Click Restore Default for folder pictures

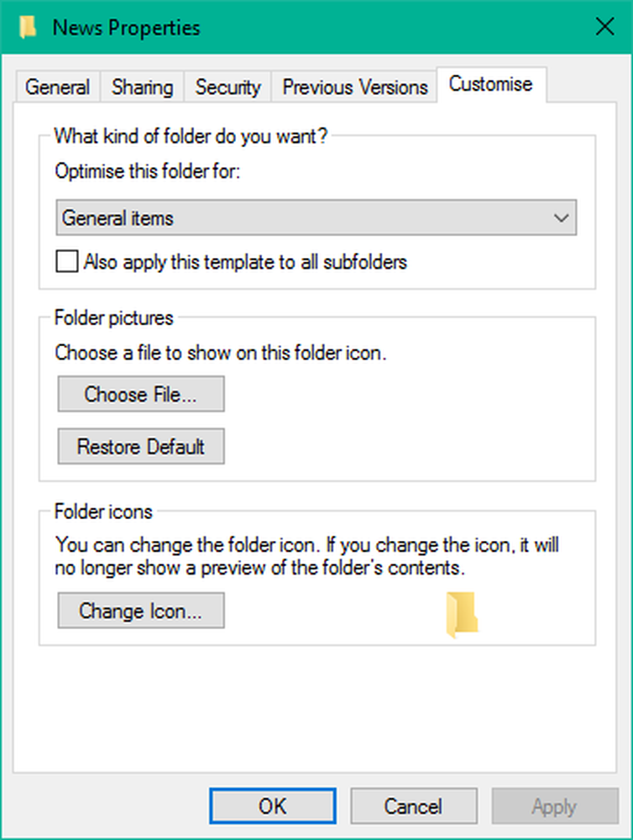(x=140, y=446)
